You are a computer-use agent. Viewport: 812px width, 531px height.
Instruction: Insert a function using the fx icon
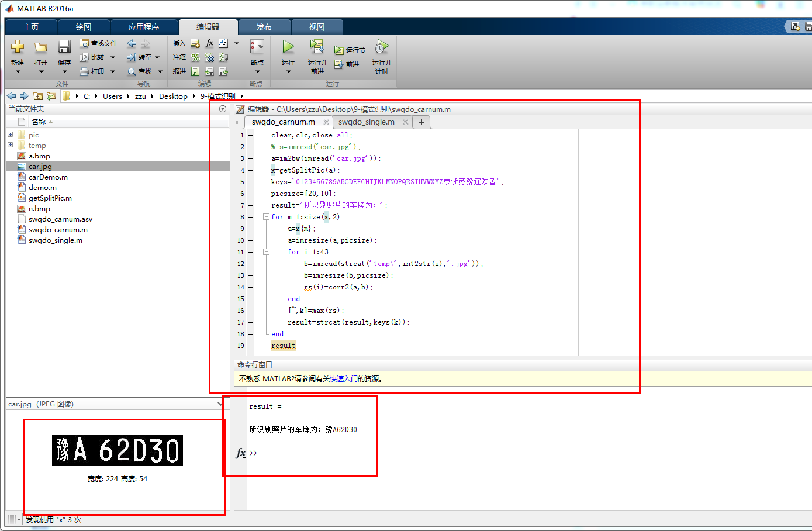pos(209,43)
